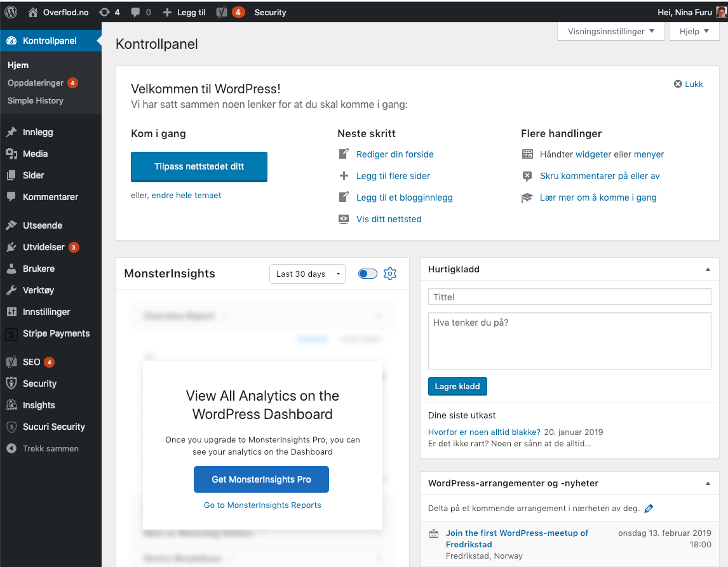Click the pencil icon to edit event location
The width and height of the screenshot is (728, 567).
649,509
